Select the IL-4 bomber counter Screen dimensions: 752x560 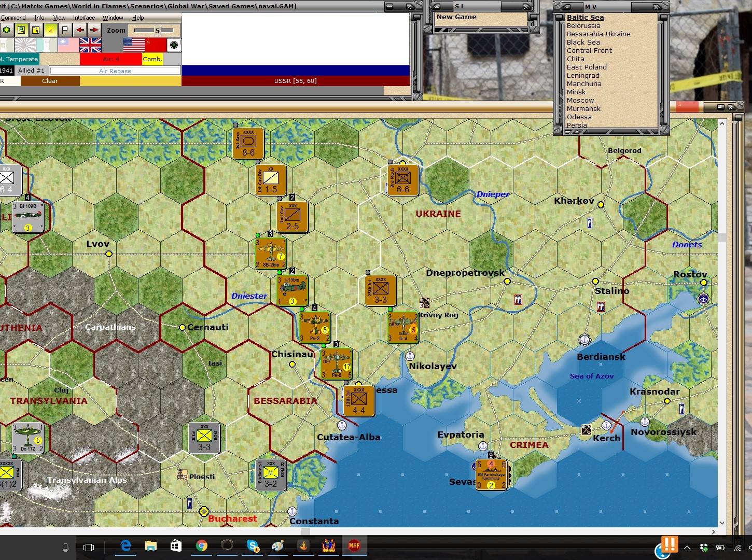[403, 327]
